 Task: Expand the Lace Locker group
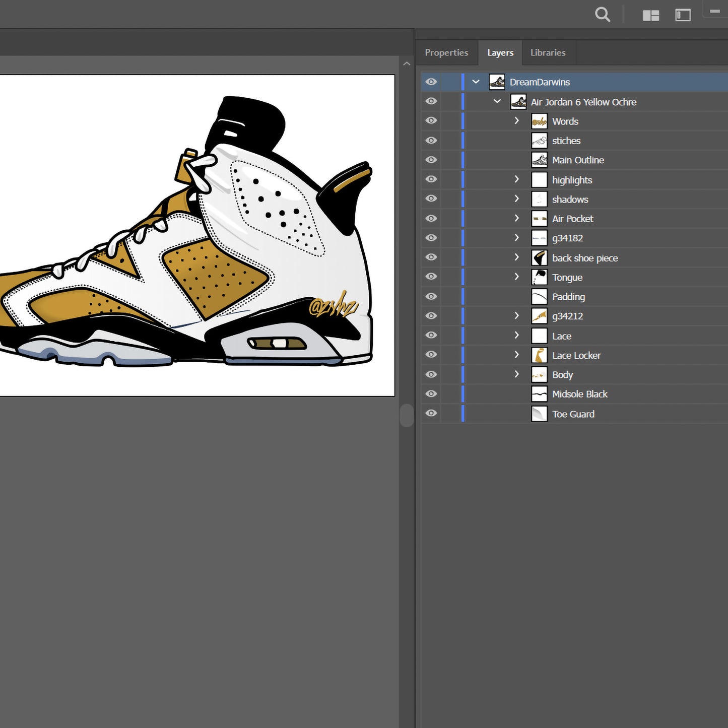516,355
